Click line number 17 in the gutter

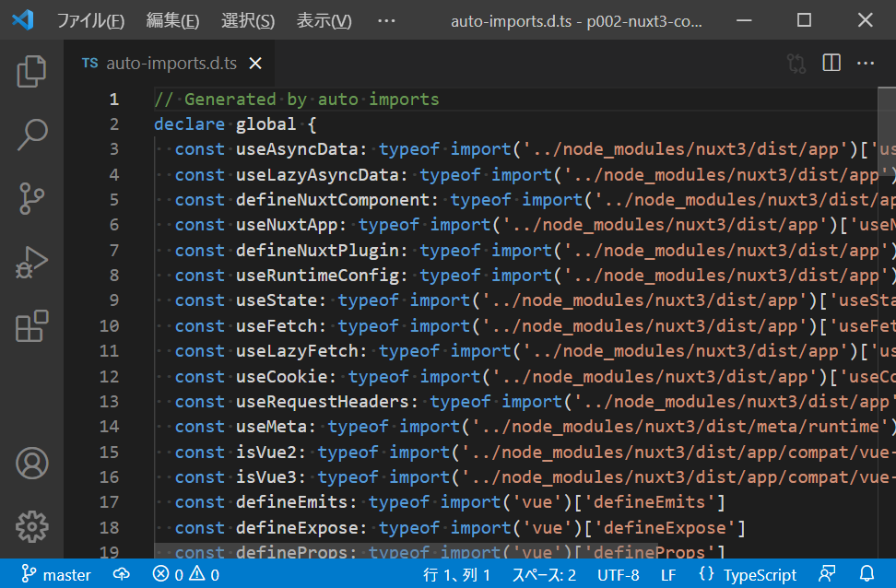point(109,501)
